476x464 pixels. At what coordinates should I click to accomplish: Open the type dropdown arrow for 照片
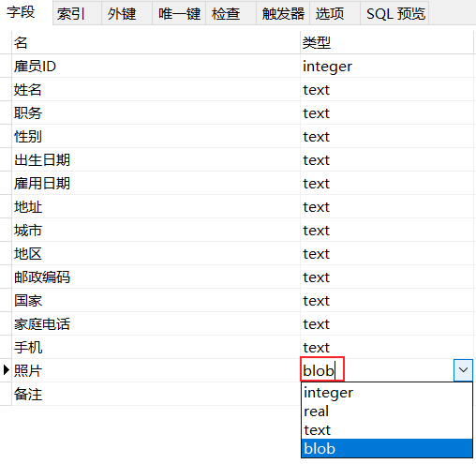tap(463, 370)
